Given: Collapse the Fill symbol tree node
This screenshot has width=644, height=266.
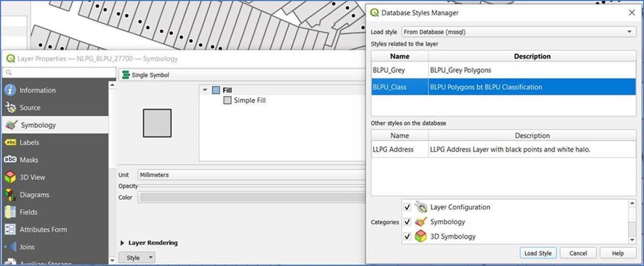Looking at the screenshot, I should (205, 90).
